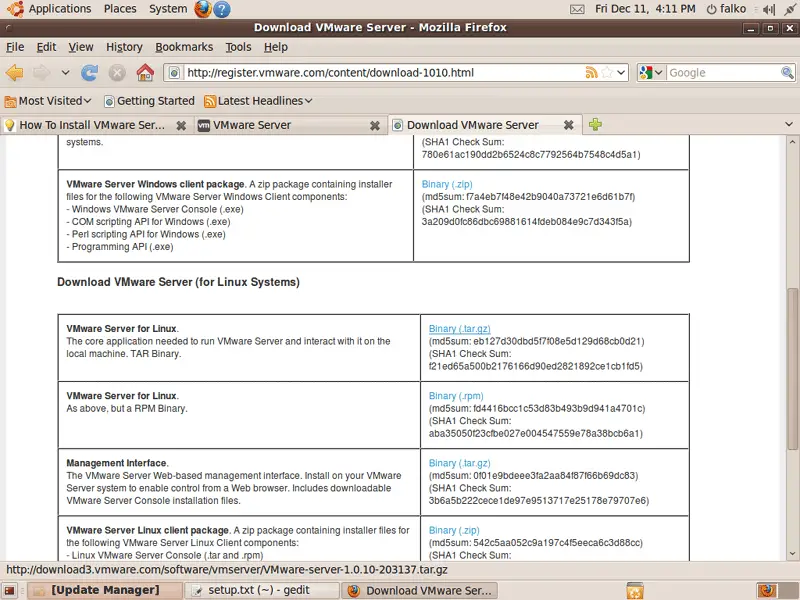Click the page vertical scrollbar thumb
800x600 pixels.
point(792,369)
